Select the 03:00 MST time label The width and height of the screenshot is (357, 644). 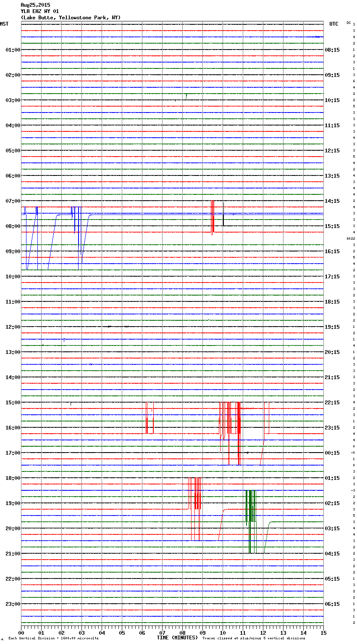(x=13, y=100)
